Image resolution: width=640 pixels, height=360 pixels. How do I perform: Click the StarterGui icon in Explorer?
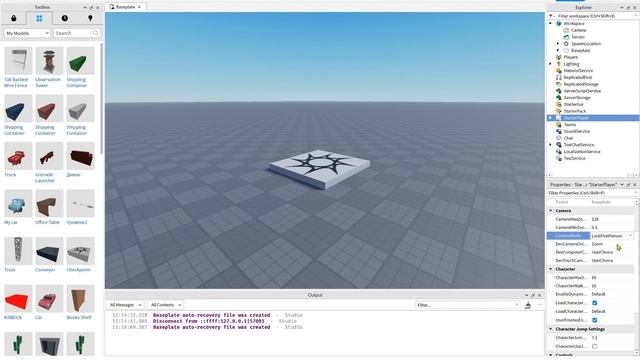(x=559, y=104)
